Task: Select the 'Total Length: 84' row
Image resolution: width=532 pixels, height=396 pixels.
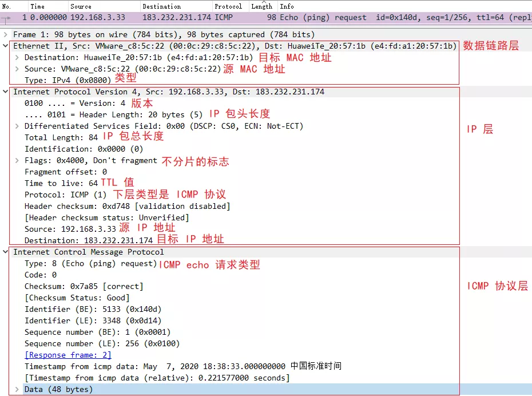Action: (x=61, y=137)
